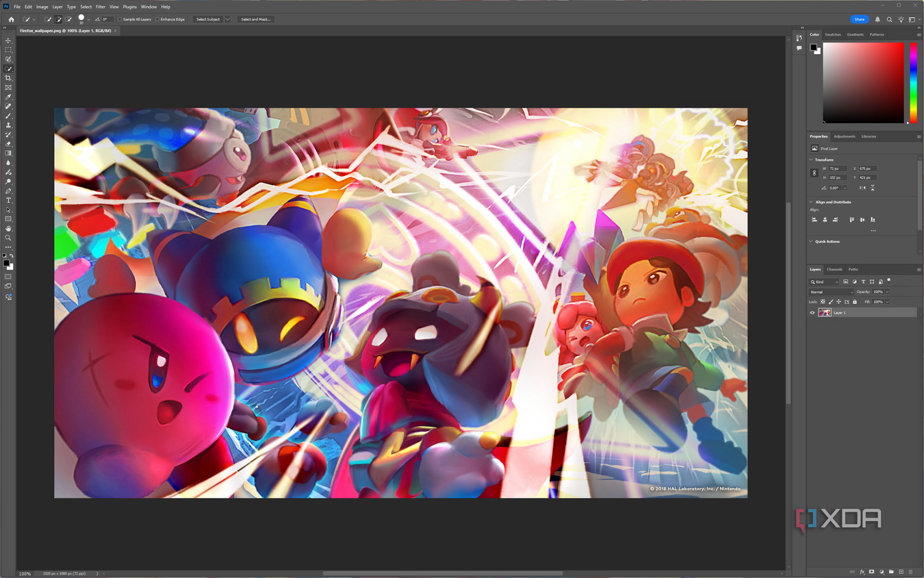Select the Rectangular Marquee tool
Screen dimensions: 924x578
pos(8,50)
